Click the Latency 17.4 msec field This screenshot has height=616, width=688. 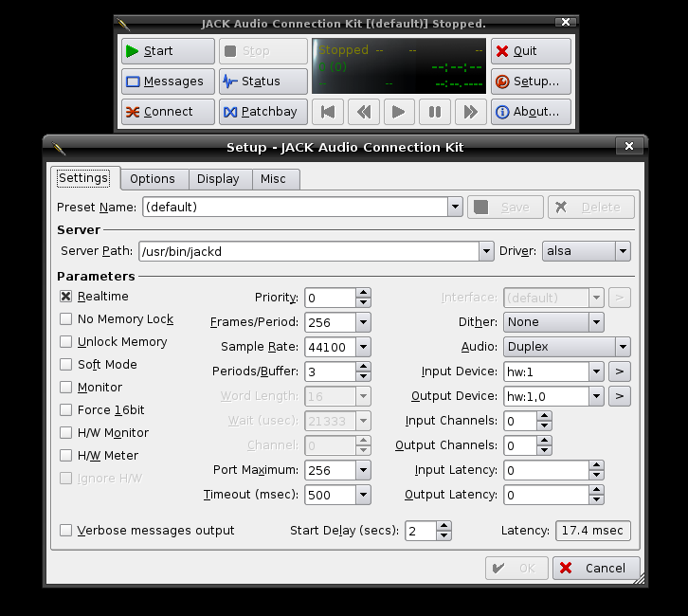point(593,531)
